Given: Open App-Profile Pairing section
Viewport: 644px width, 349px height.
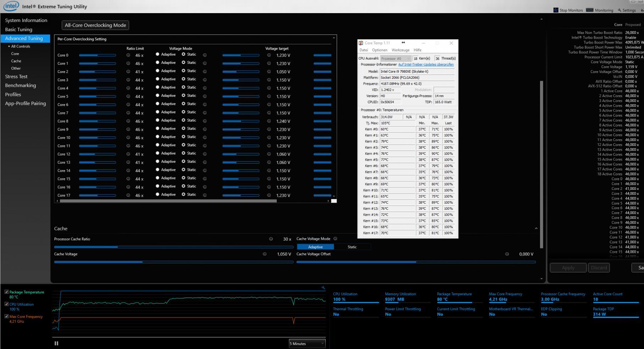Looking at the screenshot, I should point(25,103).
